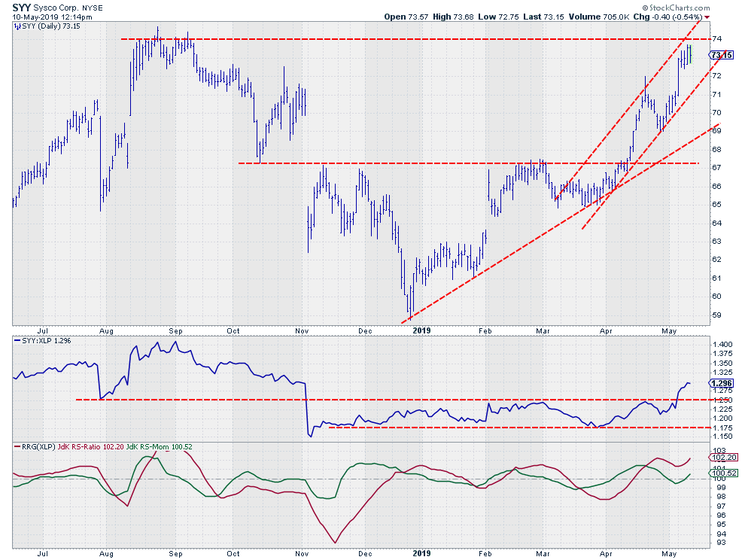The width and height of the screenshot is (745, 560).
Task: Click the Jul label on the bottom time axis
Action: pos(43,554)
